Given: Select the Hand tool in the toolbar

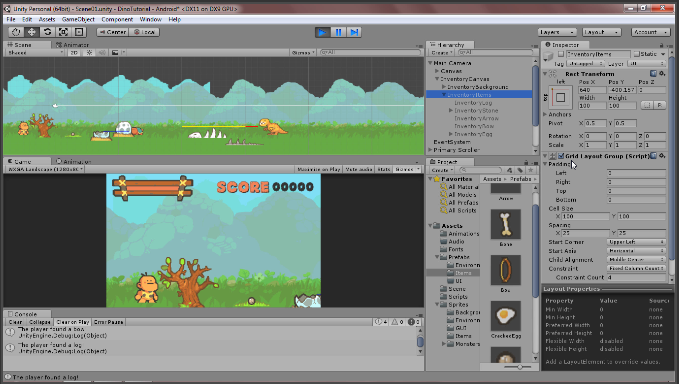Looking at the screenshot, I should 16,32.
